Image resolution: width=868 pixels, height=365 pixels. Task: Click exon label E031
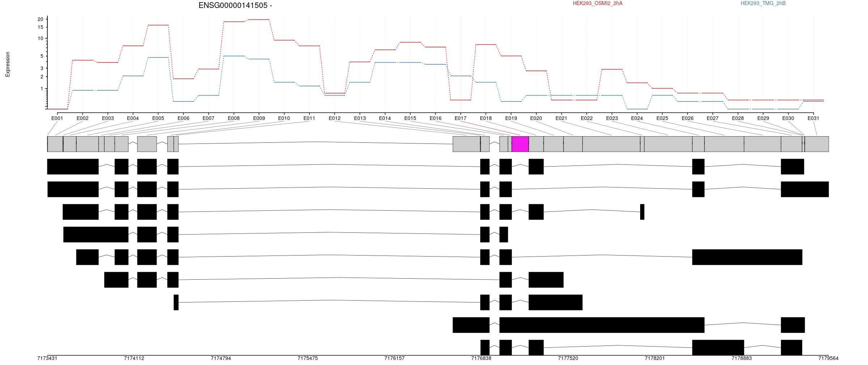click(x=813, y=118)
